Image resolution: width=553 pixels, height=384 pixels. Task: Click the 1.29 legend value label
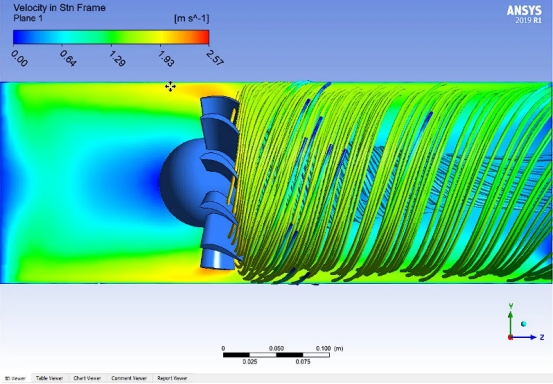click(117, 59)
